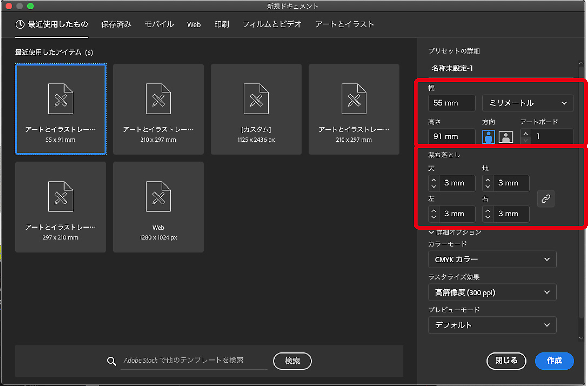The image size is (588, 386).
Task: Open the デフォルト preview mode dropdown
Action: point(492,325)
